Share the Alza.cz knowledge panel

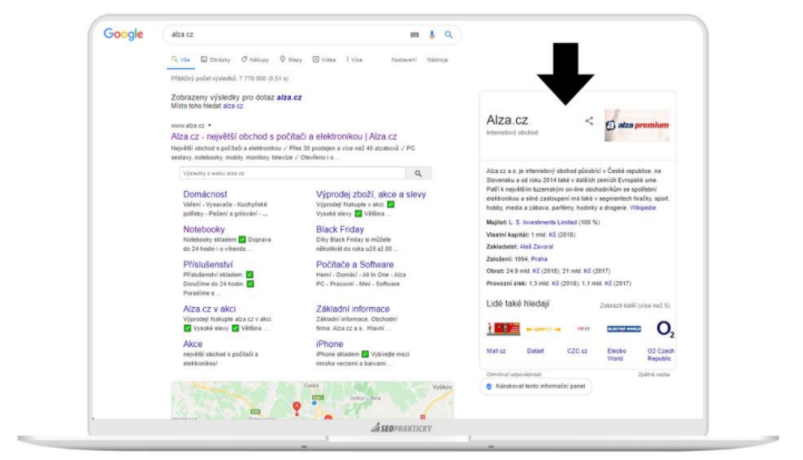point(589,121)
